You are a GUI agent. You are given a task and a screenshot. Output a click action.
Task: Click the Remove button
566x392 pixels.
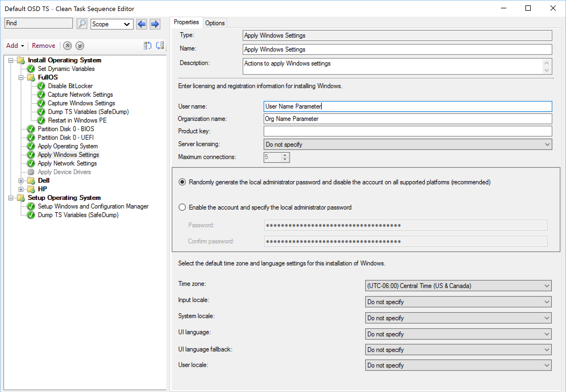pyautogui.click(x=44, y=46)
